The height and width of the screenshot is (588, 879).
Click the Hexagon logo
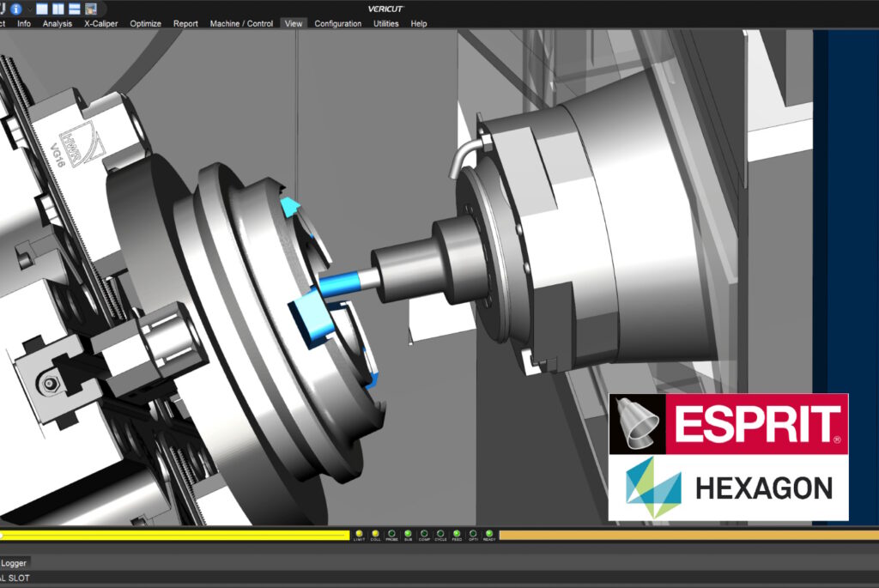pyautogui.click(x=728, y=488)
